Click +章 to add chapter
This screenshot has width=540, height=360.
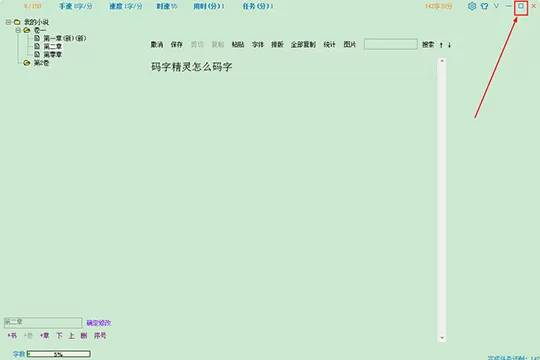[44, 336]
